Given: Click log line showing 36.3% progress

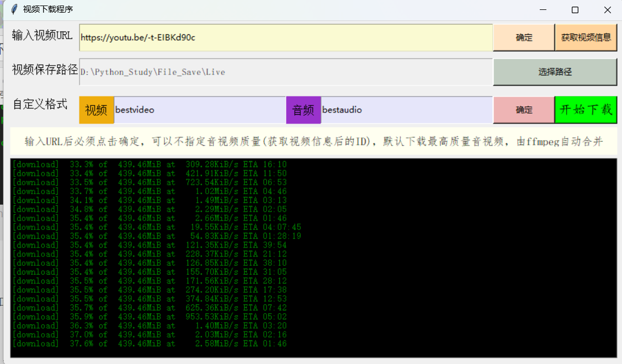Looking at the screenshot, I should pyautogui.click(x=150, y=325).
